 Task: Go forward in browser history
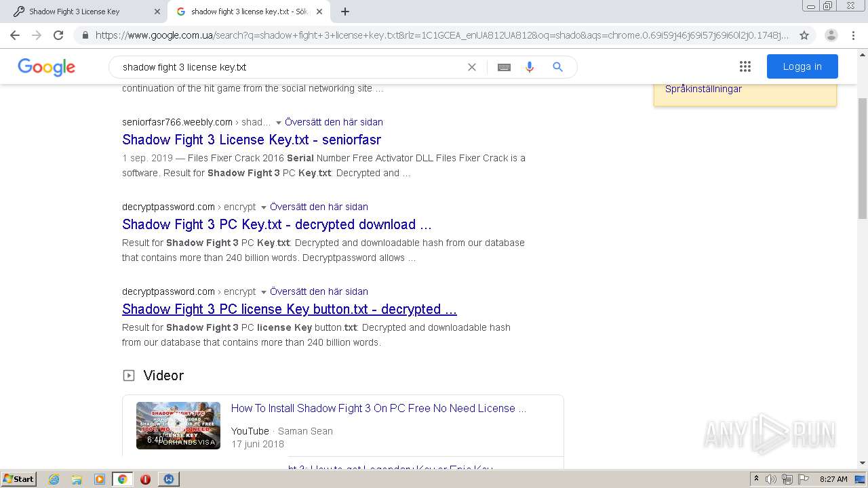click(37, 35)
